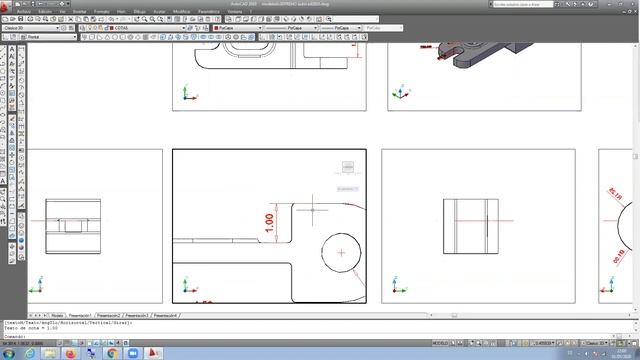Image resolution: width=640 pixels, height=360 pixels.
Task: Open the Modificar menu
Action: click(182, 12)
